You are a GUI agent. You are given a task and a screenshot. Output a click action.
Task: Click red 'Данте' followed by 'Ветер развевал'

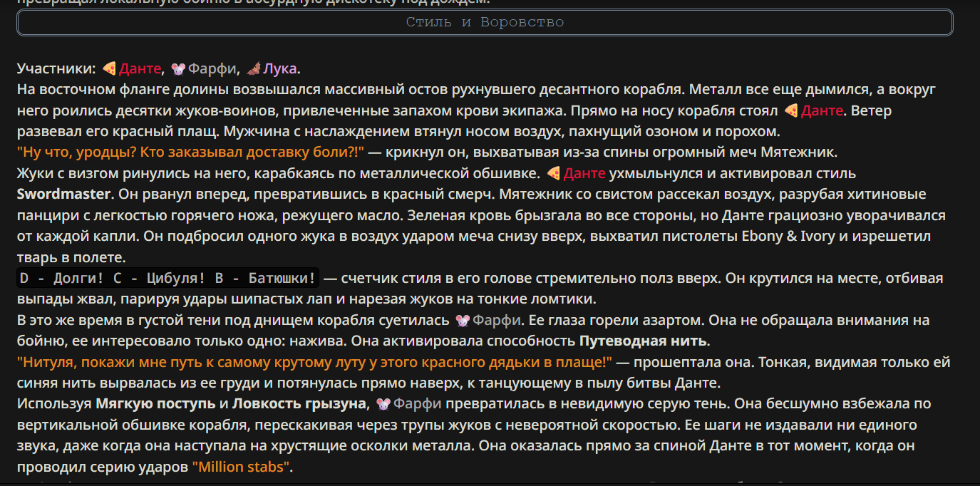click(822, 111)
